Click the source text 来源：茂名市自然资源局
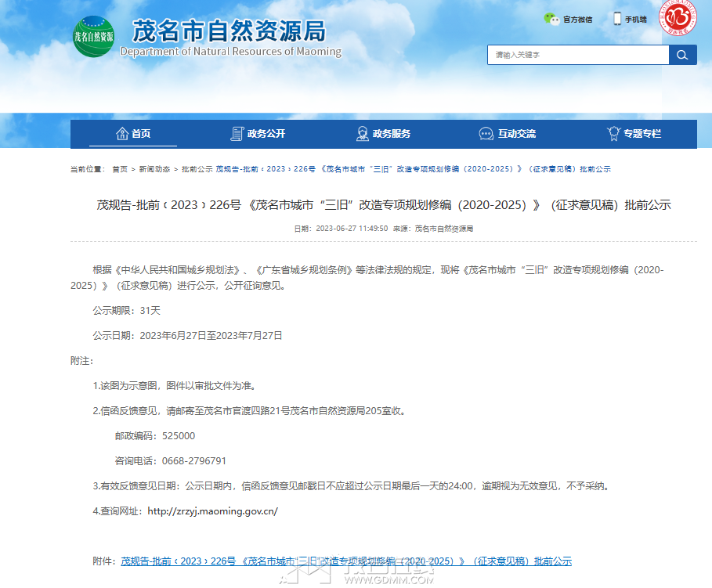 click(x=433, y=229)
